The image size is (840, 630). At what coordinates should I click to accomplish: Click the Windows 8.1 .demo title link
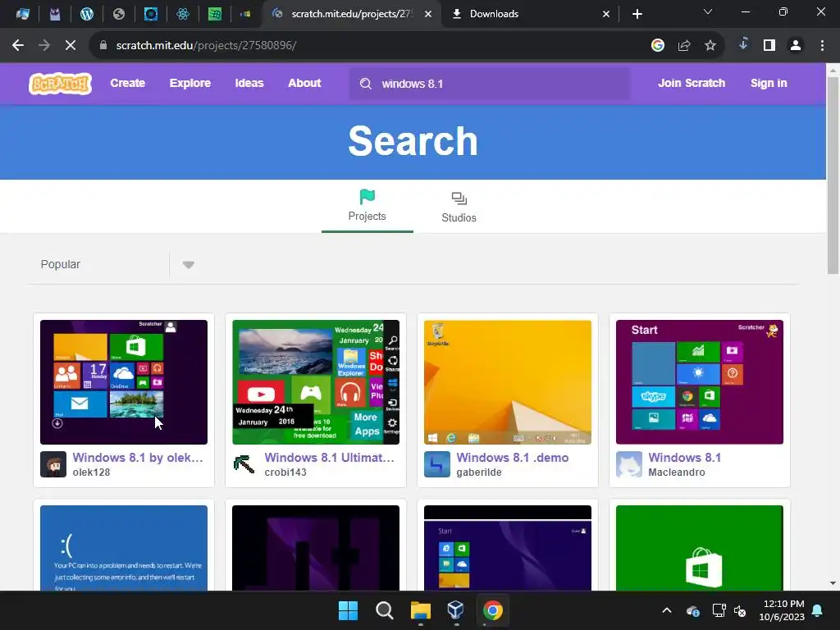click(512, 458)
